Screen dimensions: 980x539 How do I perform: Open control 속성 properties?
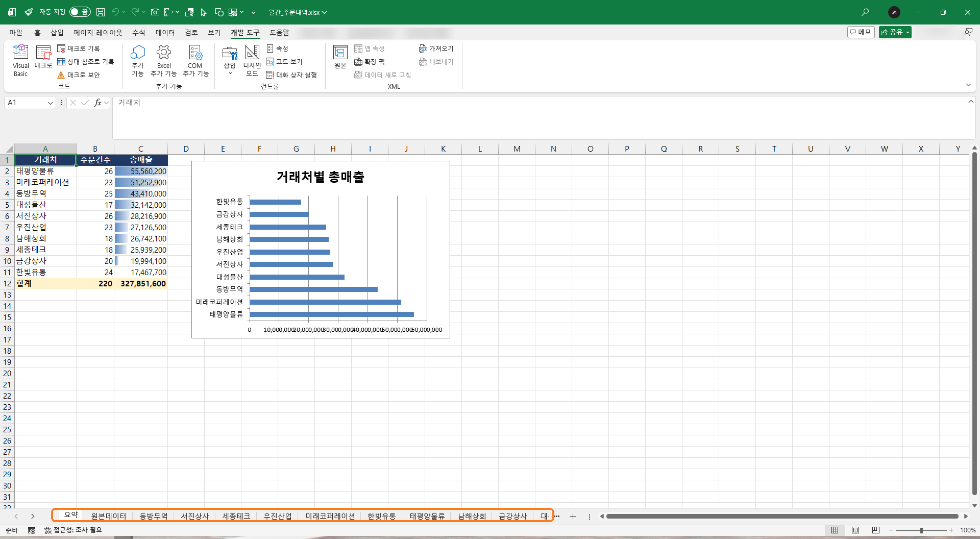coord(278,48)
